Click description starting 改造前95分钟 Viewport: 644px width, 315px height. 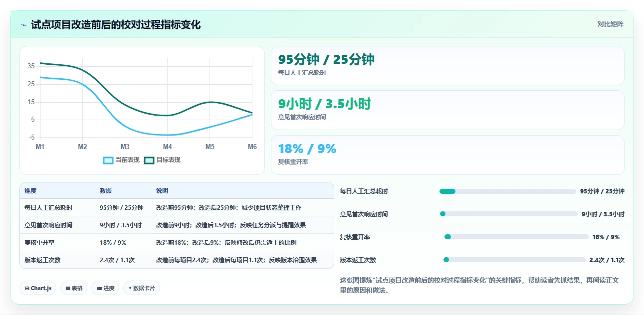pyautogui.click(x=228, y=208)
